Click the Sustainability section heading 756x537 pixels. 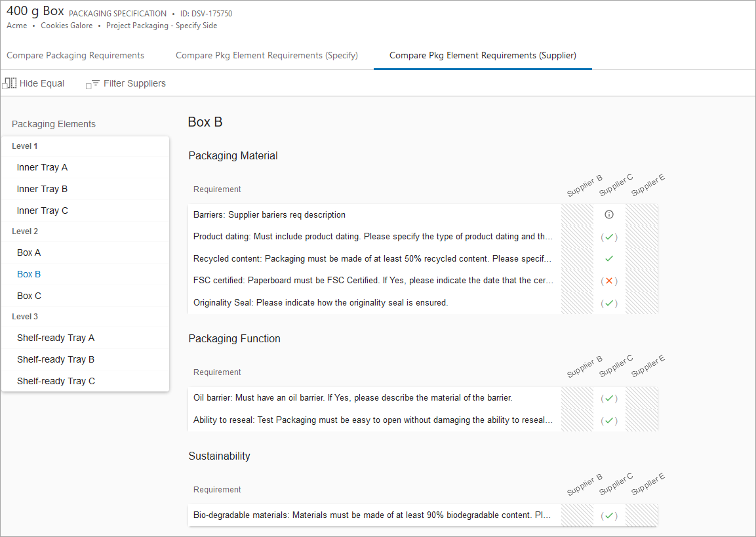pos(220,456)
